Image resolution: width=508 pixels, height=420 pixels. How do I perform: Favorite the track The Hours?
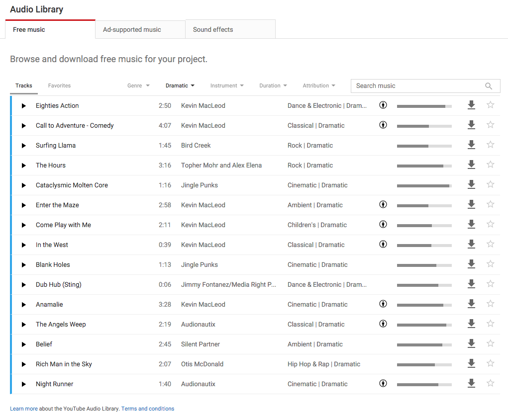pos(490,165)
